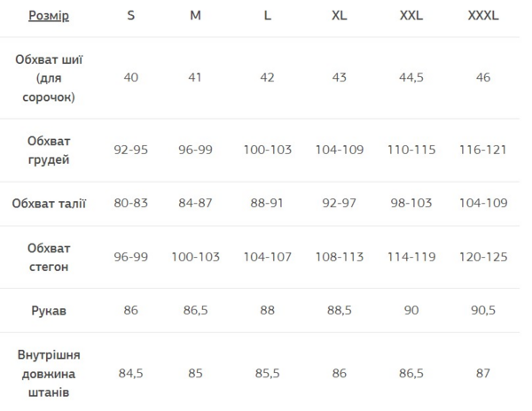Click the Обхват шиї row label
532x411 pixels.
point(49,78)
